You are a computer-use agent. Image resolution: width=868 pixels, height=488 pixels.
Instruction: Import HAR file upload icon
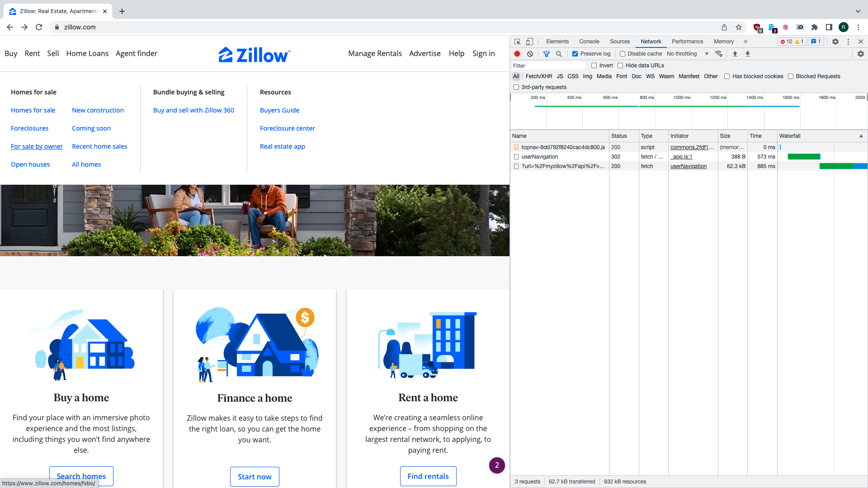pyautogui.click(x=735, y=54)
